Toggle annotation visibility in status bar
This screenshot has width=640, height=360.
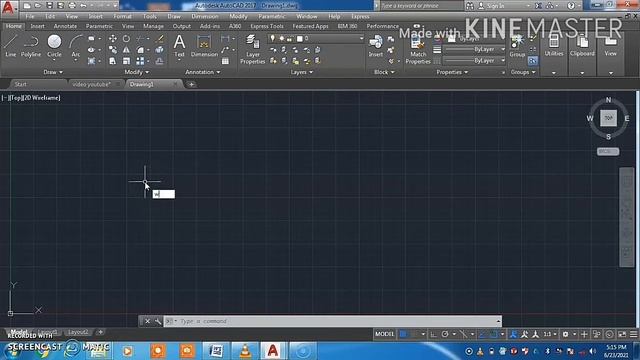click(x=513, y=334)
